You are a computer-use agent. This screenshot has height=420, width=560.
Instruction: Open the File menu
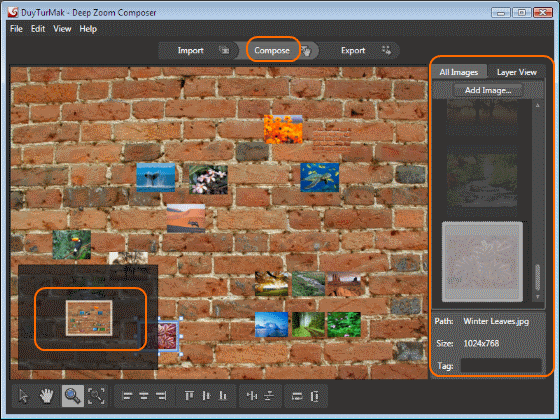[16, 29]
